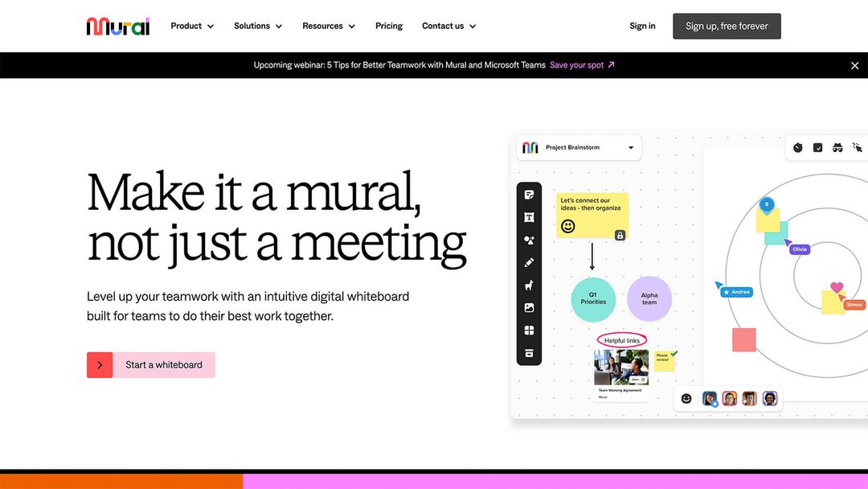Open the apps grid in the toolbar
This screenshot has width=868, height=489.
click(529, 329)
